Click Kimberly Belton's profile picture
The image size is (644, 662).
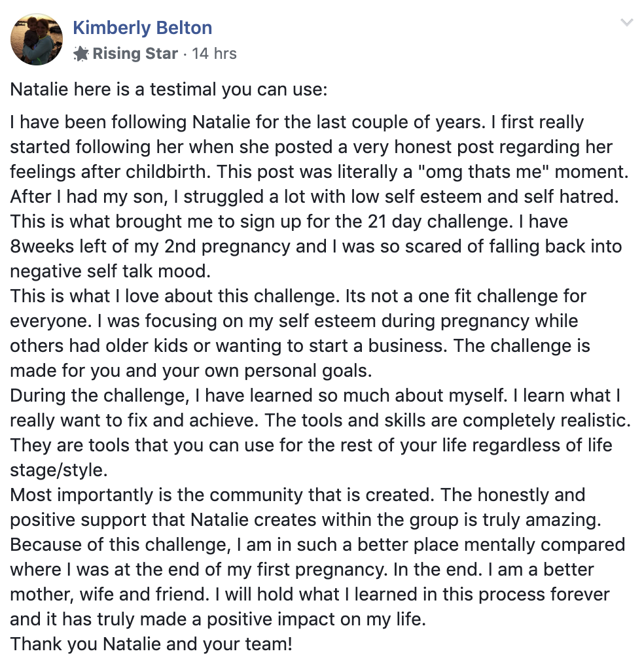[37, 39]
